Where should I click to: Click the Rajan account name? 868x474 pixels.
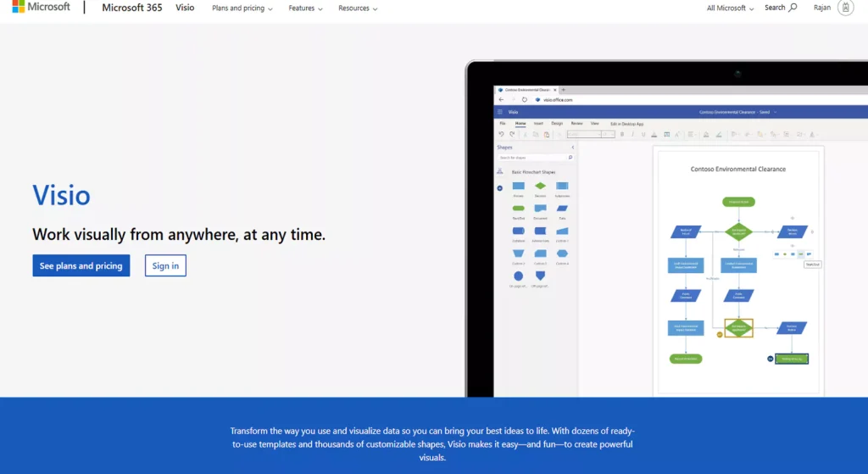pyautogui.click(x=822, y=8)
